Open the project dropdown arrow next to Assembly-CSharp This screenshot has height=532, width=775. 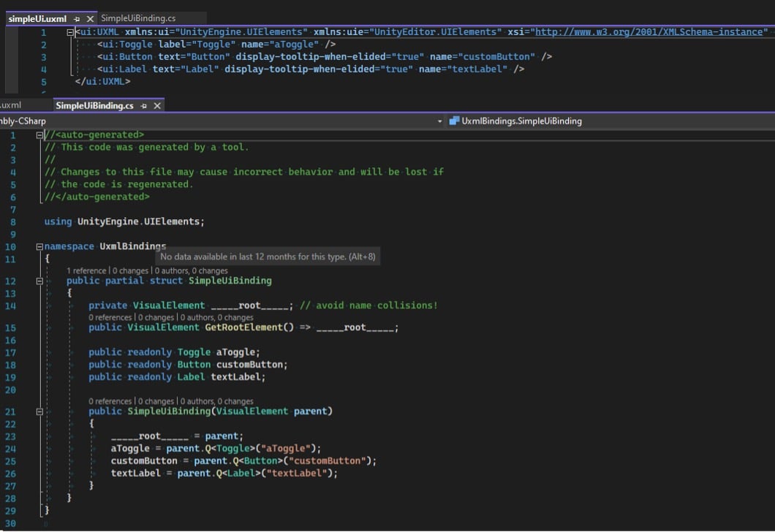[439, 121]
